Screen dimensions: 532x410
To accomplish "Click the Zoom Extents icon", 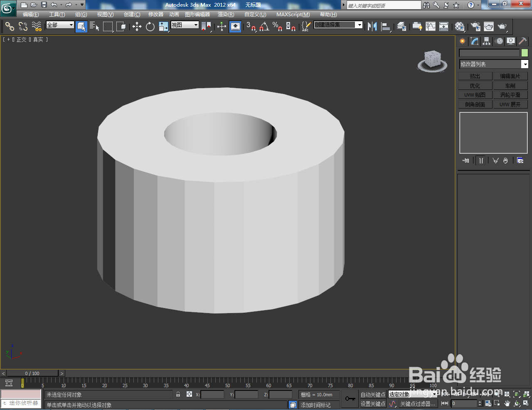I will pyautogui.click(x=517, y=394).
